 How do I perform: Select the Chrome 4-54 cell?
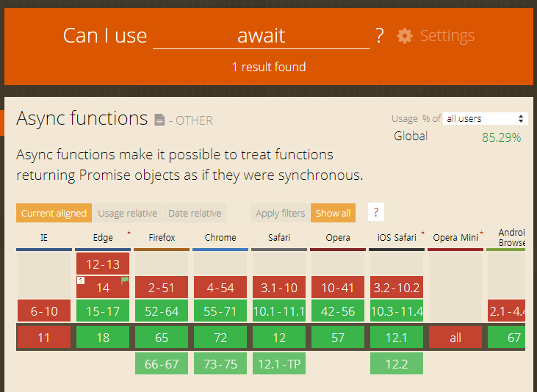220,287
